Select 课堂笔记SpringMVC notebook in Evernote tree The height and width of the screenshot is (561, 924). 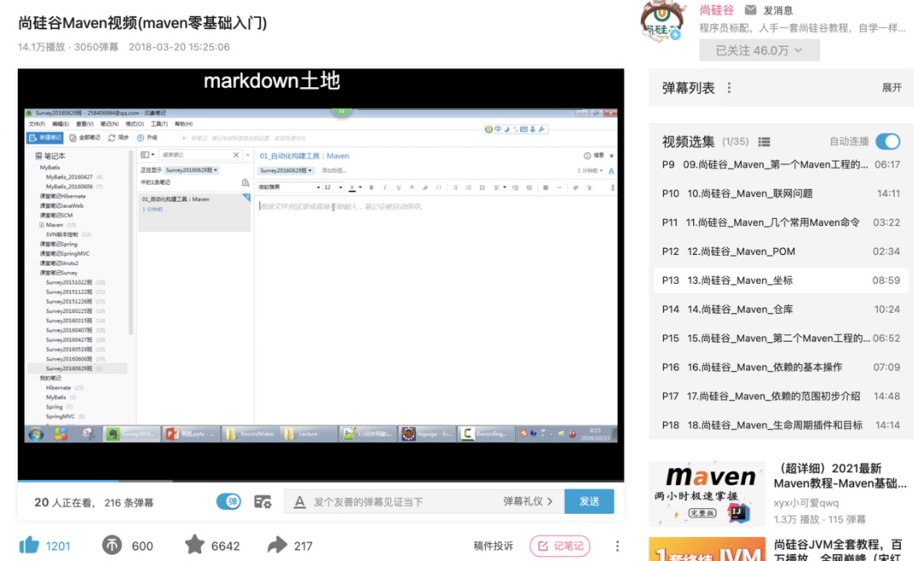pos(65,253)
